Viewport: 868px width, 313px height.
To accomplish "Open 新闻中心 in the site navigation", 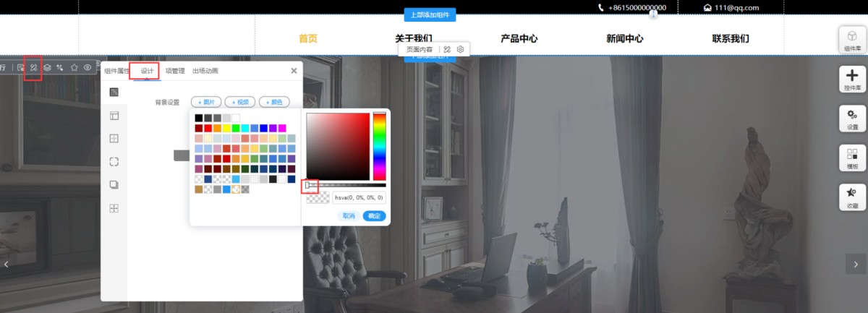I will click(x=625, y=38).
